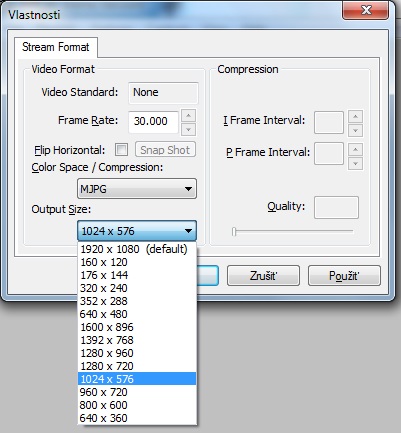Open the Color Space MJPG dropdown
This screenshot has width=401, height=433.
[x=137, y=189]
